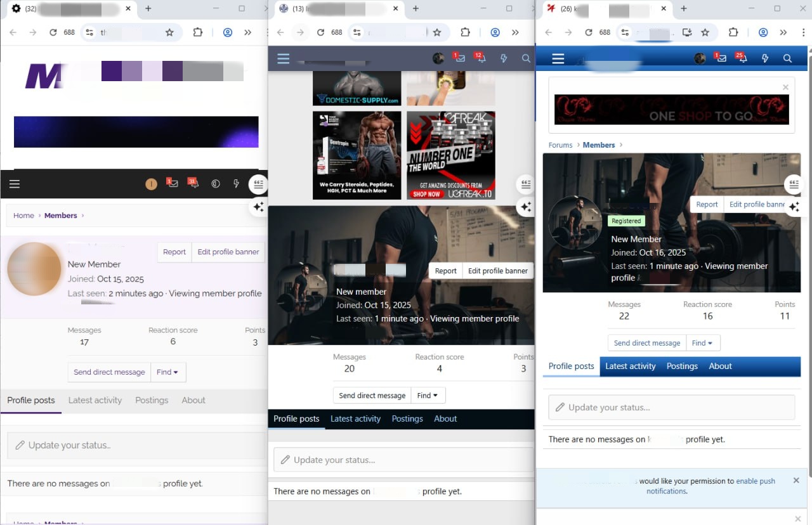The height and width of the screenshot is (525, 812).
Task: Click the Members breadcrumb link
Action: coord(598,145)
